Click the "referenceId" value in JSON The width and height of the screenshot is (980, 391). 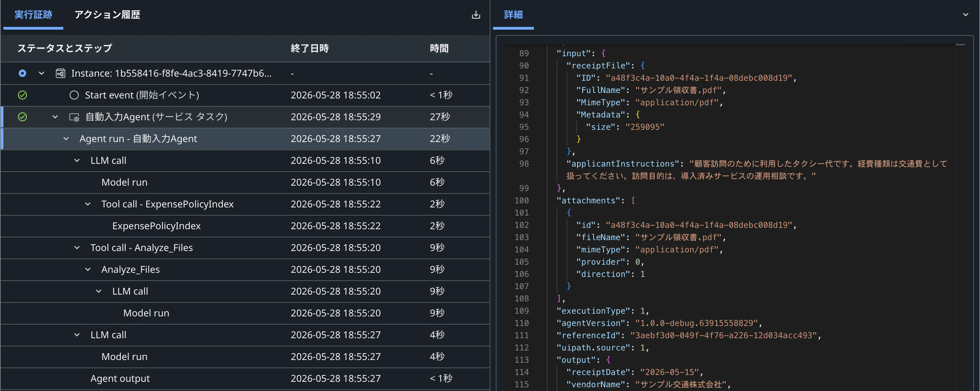723,335
